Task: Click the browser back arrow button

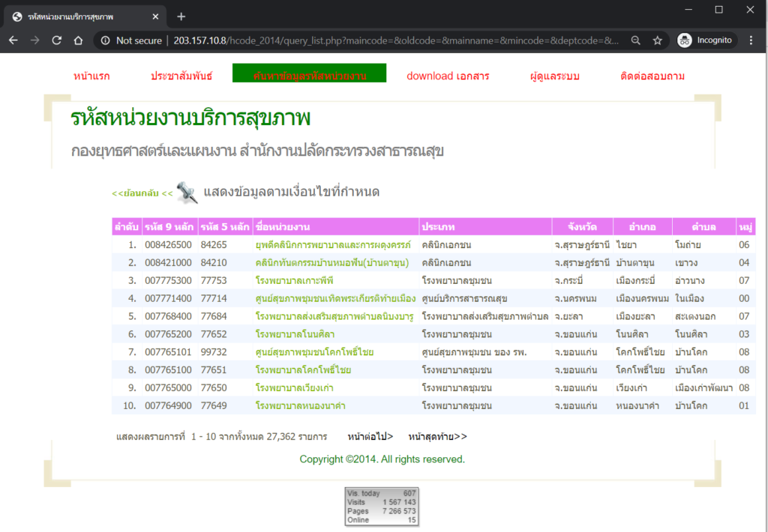Action: 13,40
